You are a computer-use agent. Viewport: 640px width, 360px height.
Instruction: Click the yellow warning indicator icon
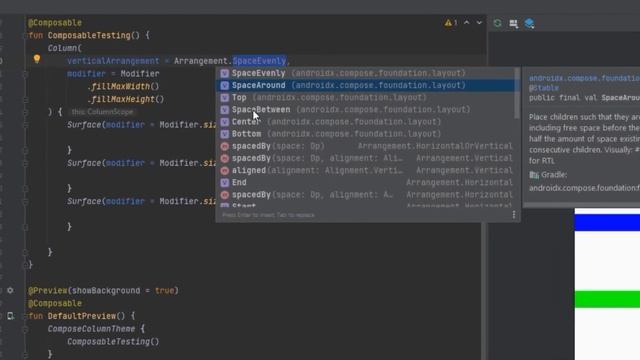448,23
